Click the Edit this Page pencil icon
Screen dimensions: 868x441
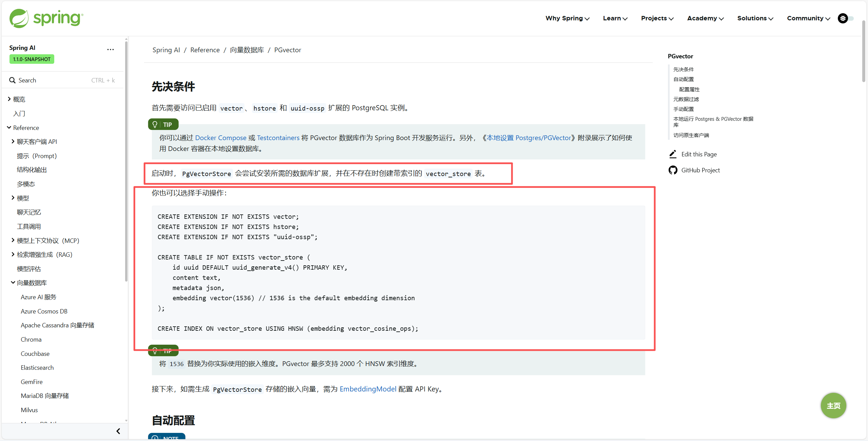673,154
